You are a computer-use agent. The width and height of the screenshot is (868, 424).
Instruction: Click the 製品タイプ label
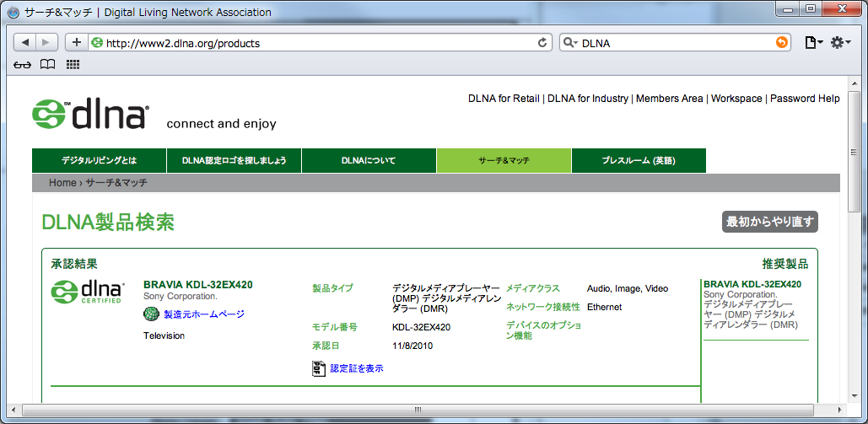point(332,287)
